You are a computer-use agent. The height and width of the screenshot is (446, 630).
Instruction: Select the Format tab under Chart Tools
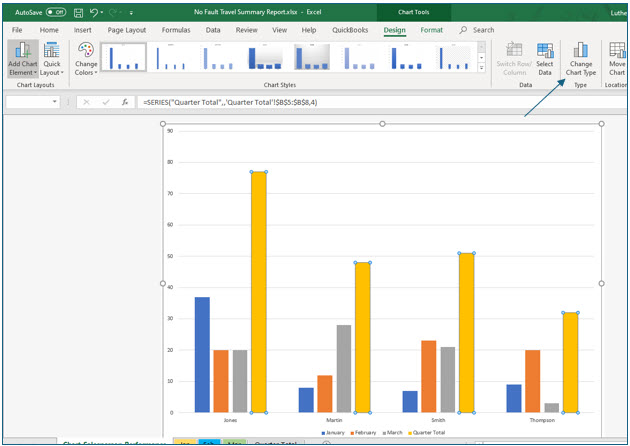click(432, 30)
